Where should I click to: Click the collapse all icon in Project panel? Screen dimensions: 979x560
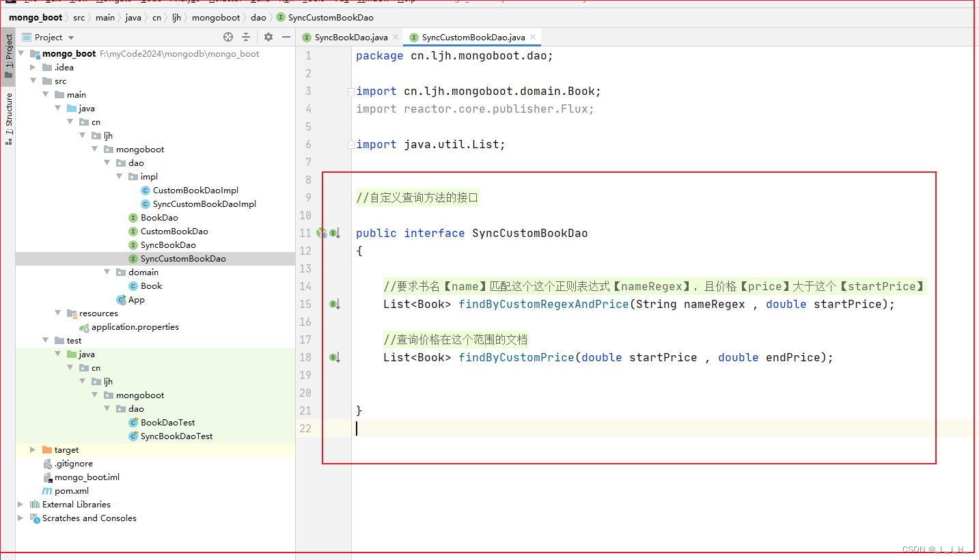[246, 37]
